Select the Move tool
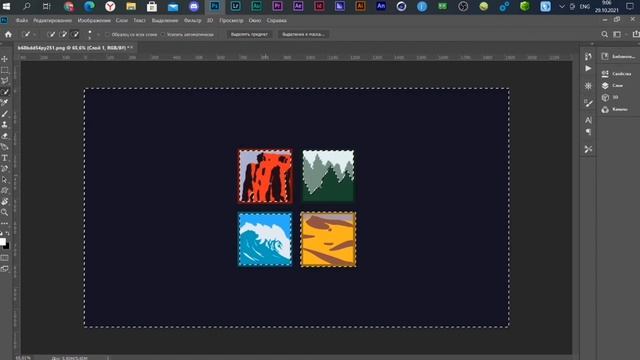This screenshot has height=360, width=640. [4, 59]
